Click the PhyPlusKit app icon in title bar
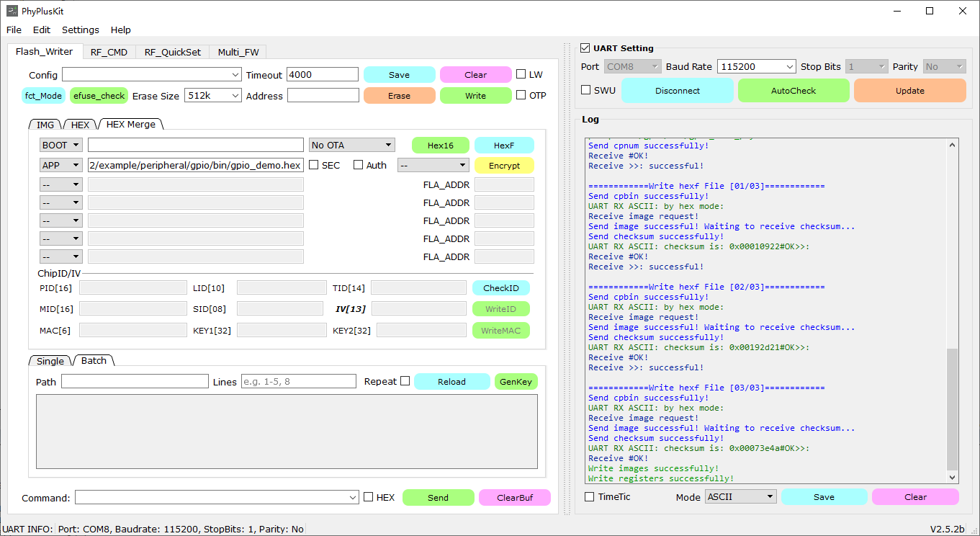This screenshot has height=536, width=980. tap(12, 11)
